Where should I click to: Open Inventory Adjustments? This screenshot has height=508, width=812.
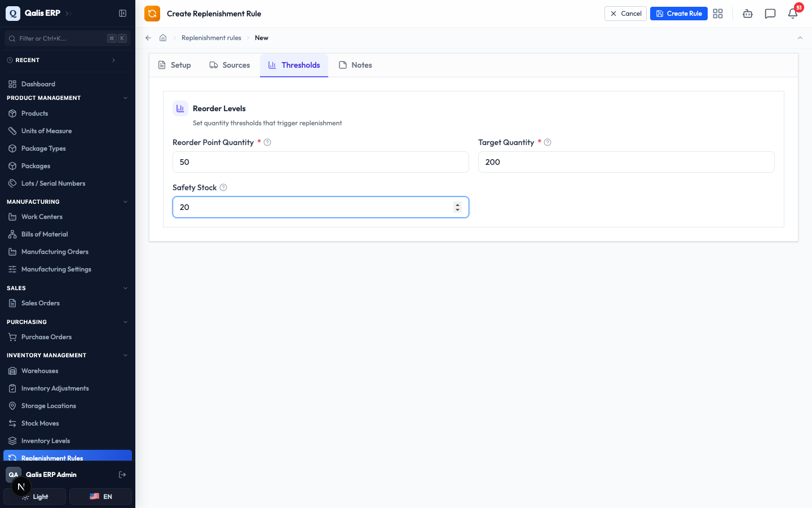(68, 388)
